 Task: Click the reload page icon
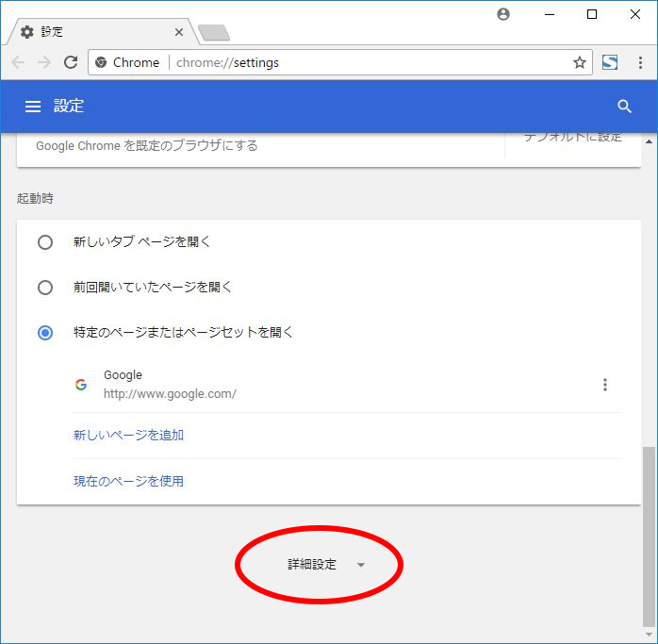coord(71,62)
